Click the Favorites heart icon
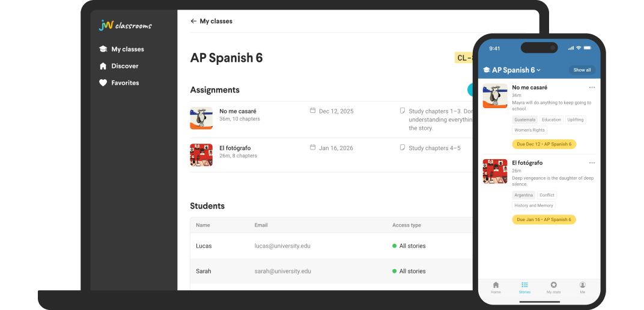 point(103,83)
